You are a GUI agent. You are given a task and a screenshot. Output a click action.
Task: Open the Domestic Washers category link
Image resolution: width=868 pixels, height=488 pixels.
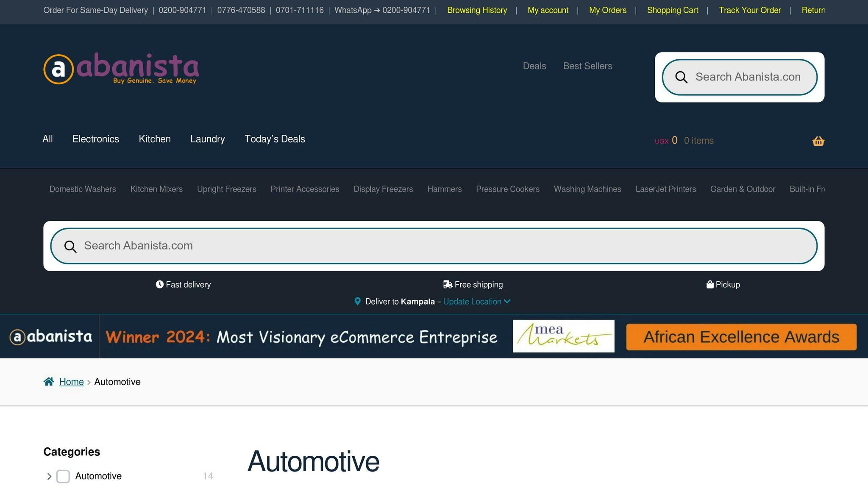pos(83,189)
